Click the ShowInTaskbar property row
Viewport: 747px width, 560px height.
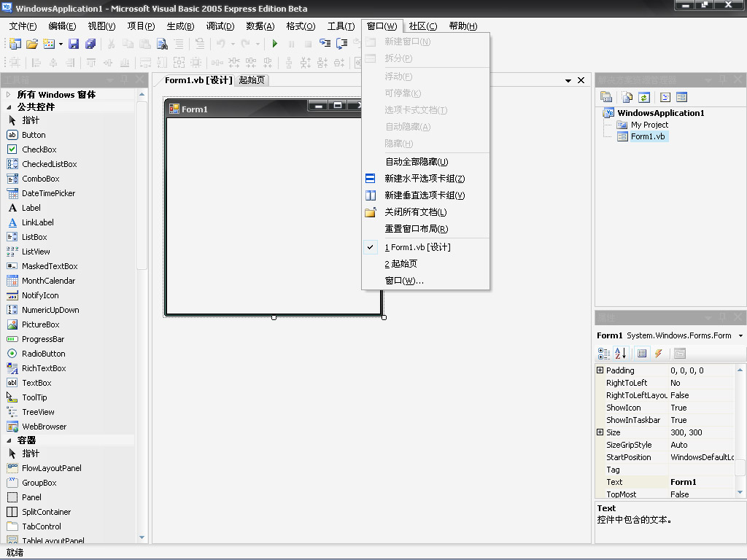click(x=665, y=420)
